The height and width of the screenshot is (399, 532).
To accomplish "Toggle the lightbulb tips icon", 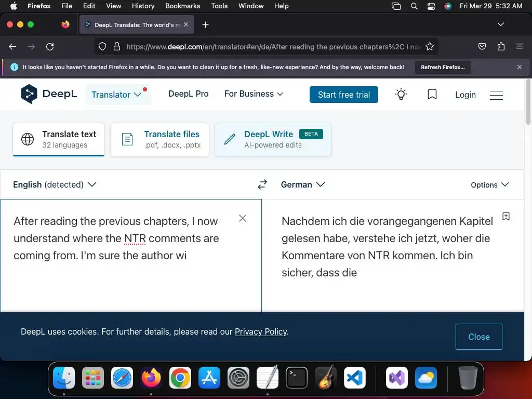I will click(401, 95).
